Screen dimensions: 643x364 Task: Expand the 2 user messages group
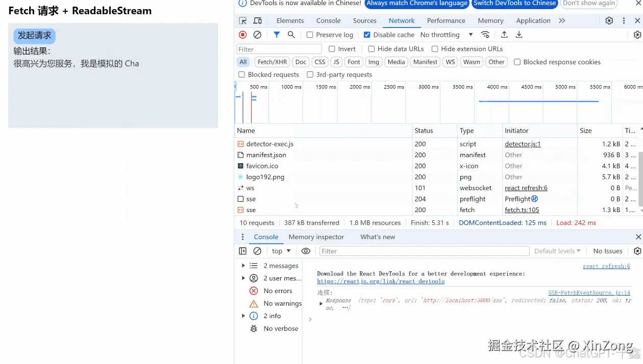coord(243,278)
